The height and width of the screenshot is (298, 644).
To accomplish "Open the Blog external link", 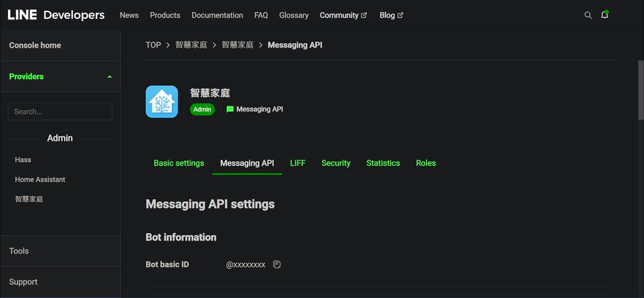I will pos(391,15).
